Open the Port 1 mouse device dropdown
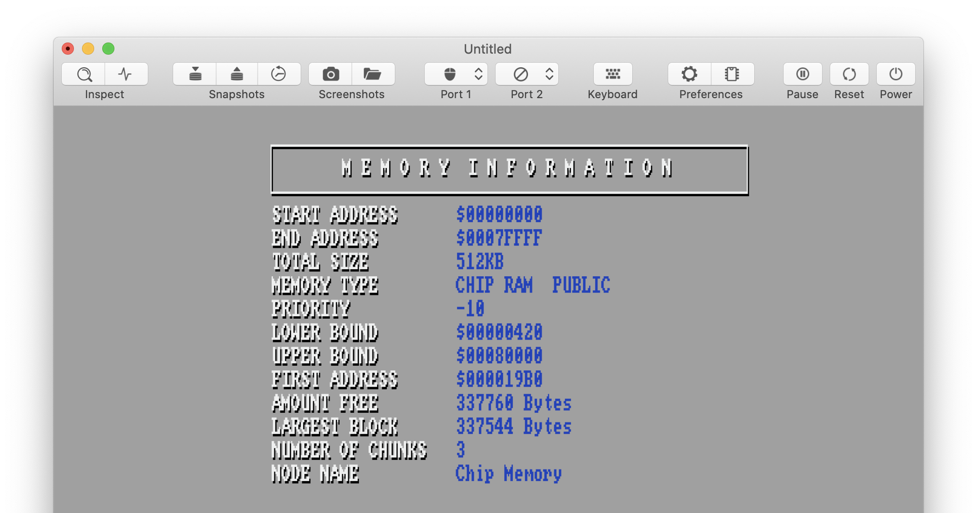Viewport: 980px width, 513px height. 456,74
